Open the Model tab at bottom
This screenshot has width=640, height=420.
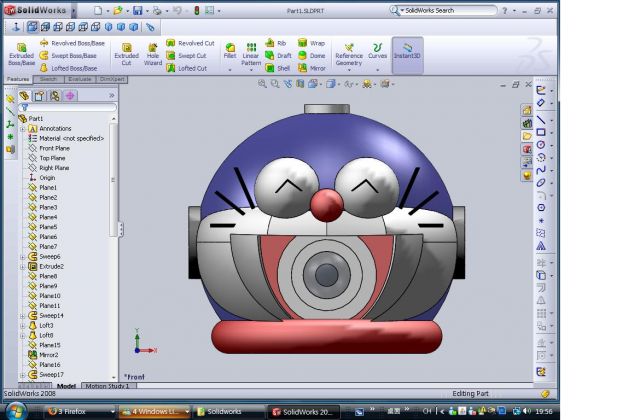67,386
